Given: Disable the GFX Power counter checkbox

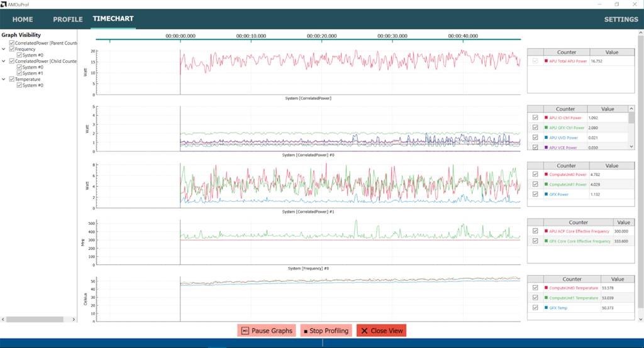Looking at the screenshot, I should 535,194.
